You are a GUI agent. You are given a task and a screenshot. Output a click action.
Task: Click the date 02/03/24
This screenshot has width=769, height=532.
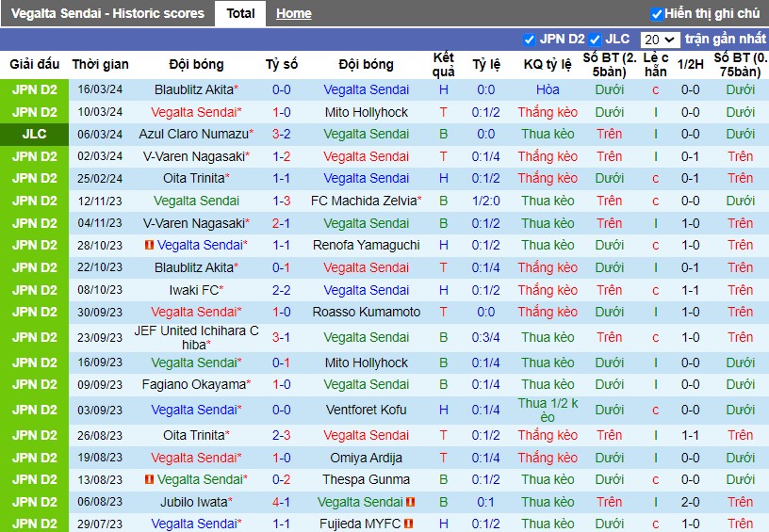coord(100,156)
